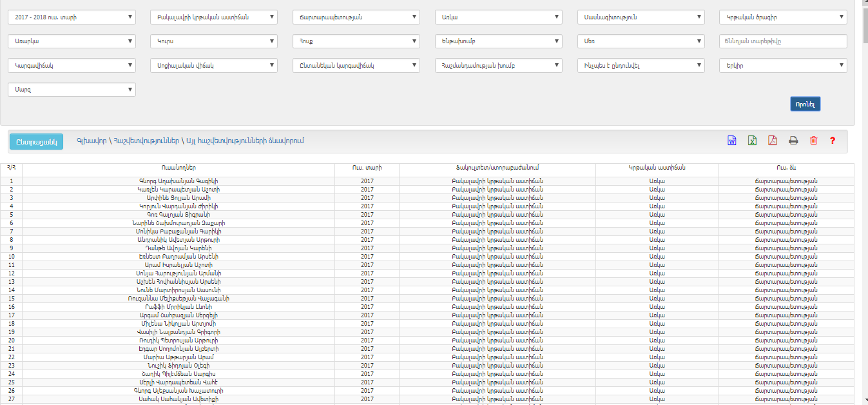This screenshot has width=868, height=405.
Task: Click the 'Որոնել' search button
Action: click(x=805, y=104)
